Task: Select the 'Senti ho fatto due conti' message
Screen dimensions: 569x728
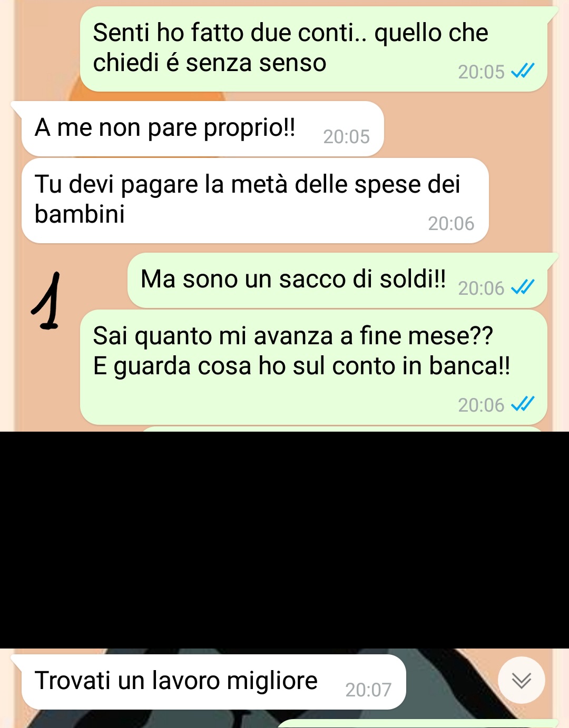Action: point(313,49)
